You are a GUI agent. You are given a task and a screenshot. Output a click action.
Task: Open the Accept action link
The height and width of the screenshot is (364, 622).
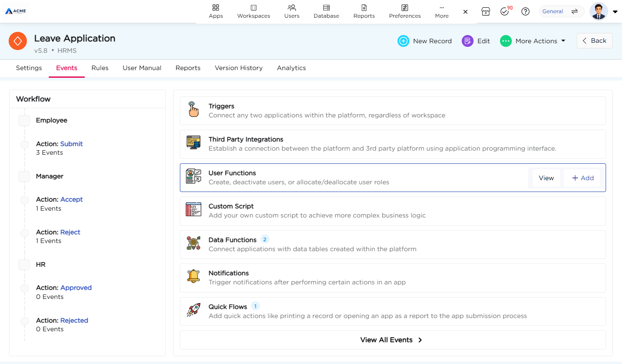71,199
